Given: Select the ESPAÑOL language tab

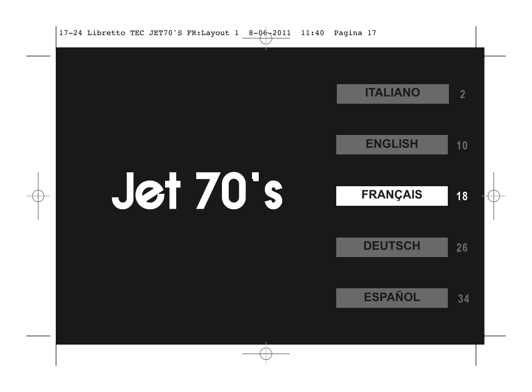Looking at the screenshot, I should click(x=392, y=298).
